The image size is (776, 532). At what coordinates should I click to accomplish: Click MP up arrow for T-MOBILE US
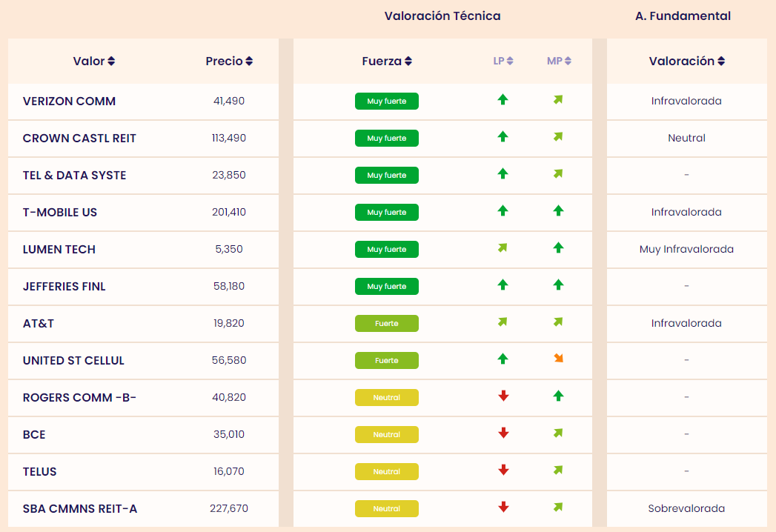tap(558, 210)
